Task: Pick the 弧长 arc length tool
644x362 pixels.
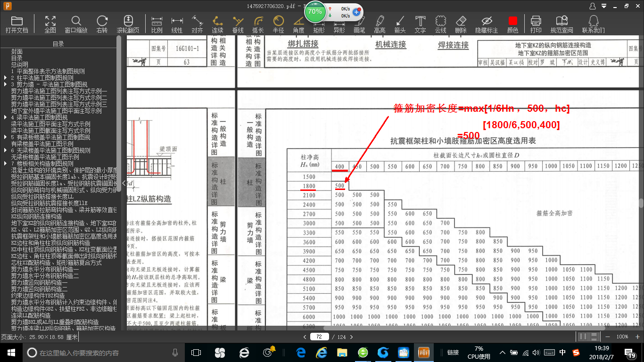Action: (x=258, y=25)
